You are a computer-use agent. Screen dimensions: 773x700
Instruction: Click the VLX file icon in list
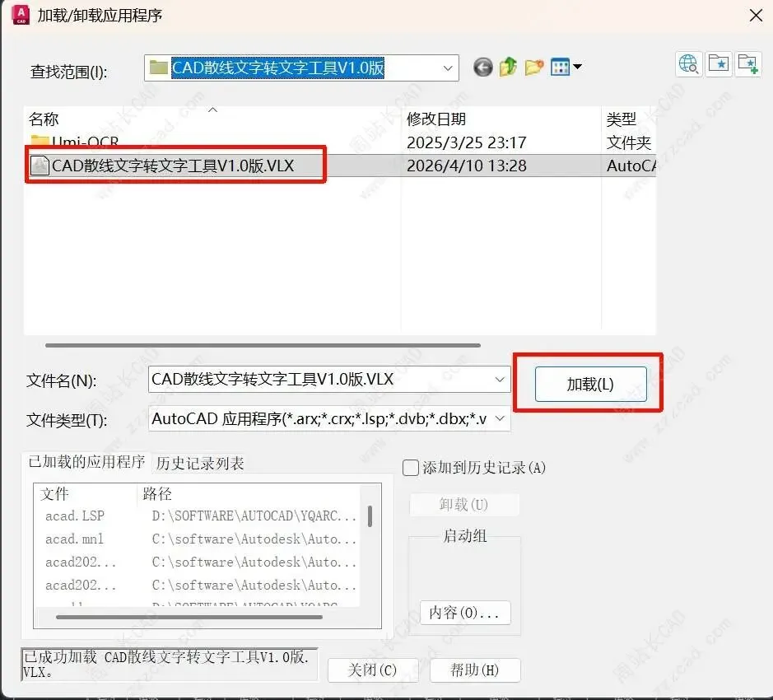click(40, 166)
